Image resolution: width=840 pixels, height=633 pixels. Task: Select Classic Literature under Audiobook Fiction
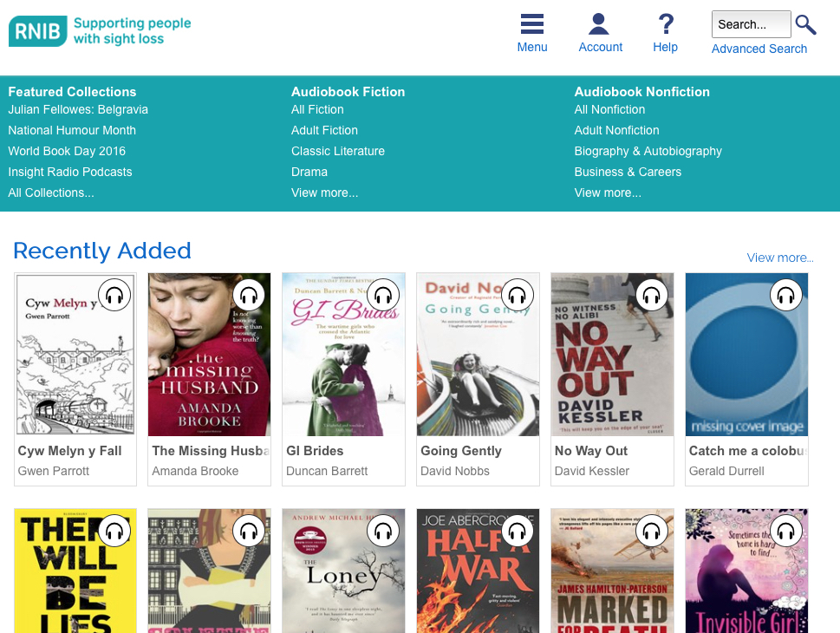pos(337,151)
